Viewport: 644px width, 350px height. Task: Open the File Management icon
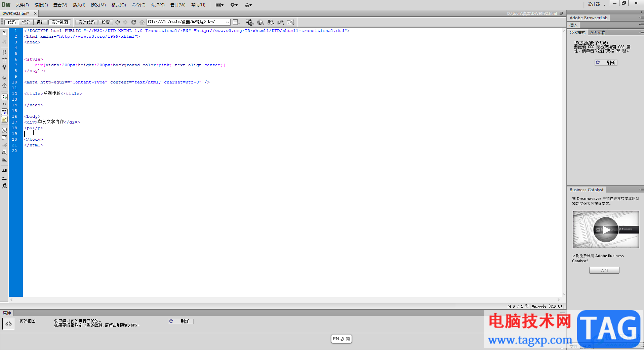coord(271,22)
